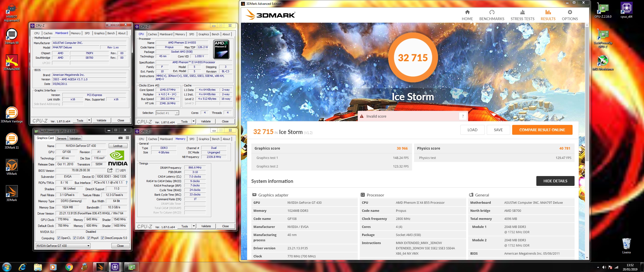
Task: Open TechPowerUp GPU-Z desktop shortcut
Action: tap(603, 38)
